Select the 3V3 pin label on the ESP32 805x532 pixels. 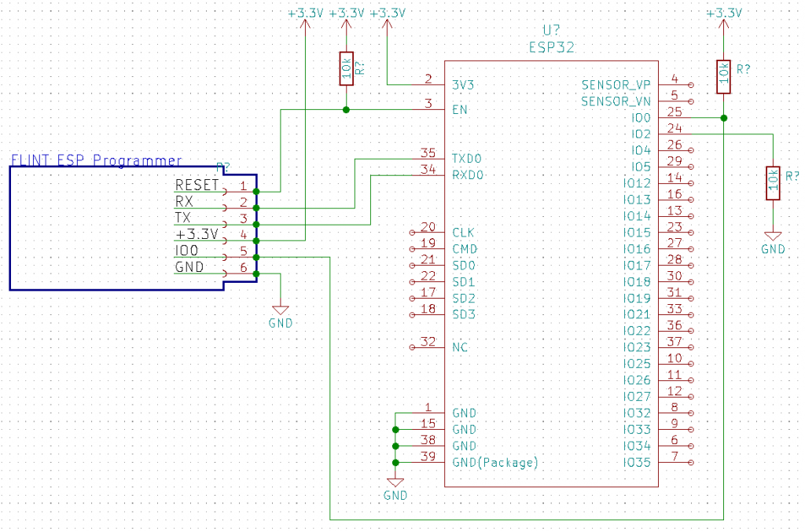click(463, 85)
